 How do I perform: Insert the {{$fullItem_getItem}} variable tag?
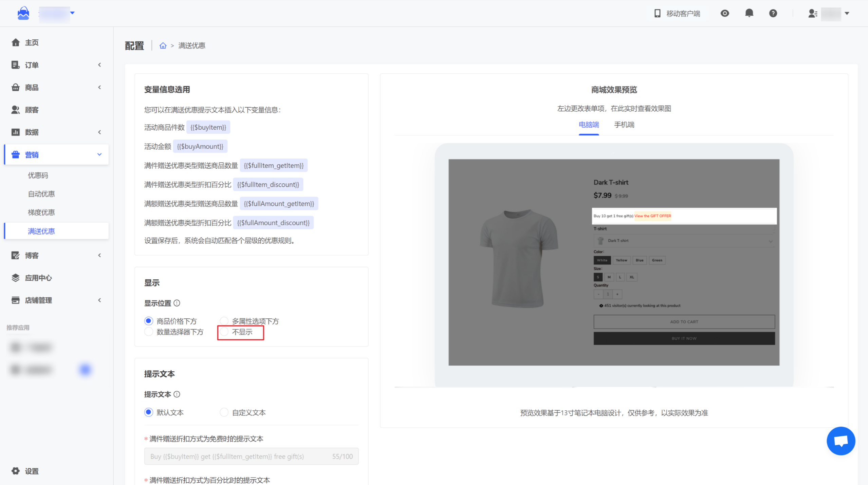pos(274,165)
